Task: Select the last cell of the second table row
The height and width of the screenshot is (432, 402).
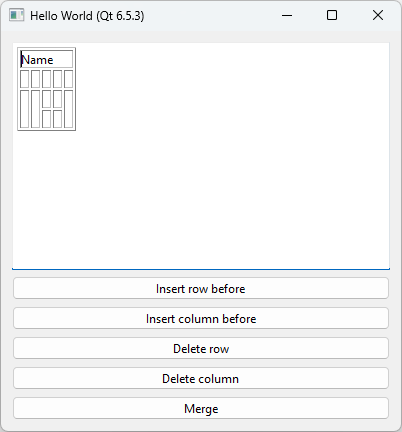Action: (x=68, y=79)
